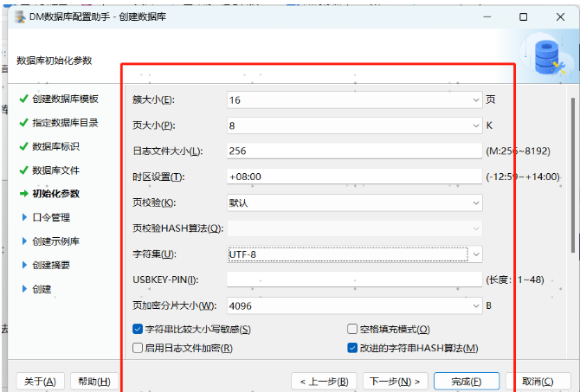580x392 pixels.
Task: Click the green arrow beside 初始化参数
Action: pos(24,194)
